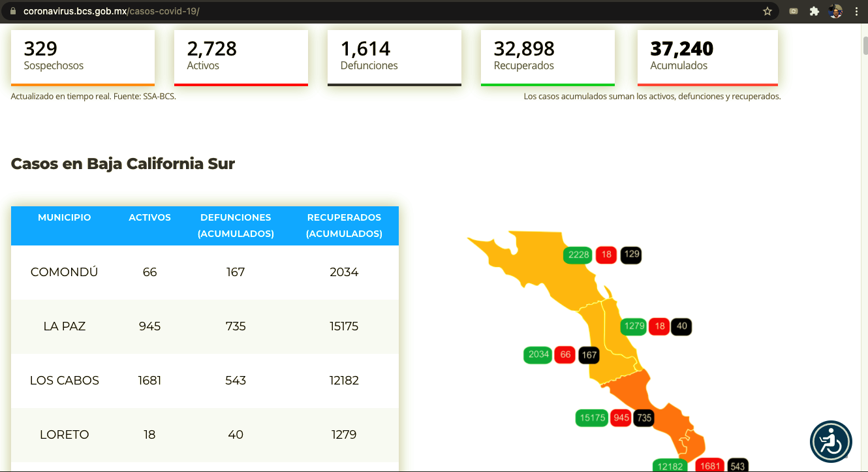
Task: Click red 1681 badge on the map
Action: click(709, 466)
